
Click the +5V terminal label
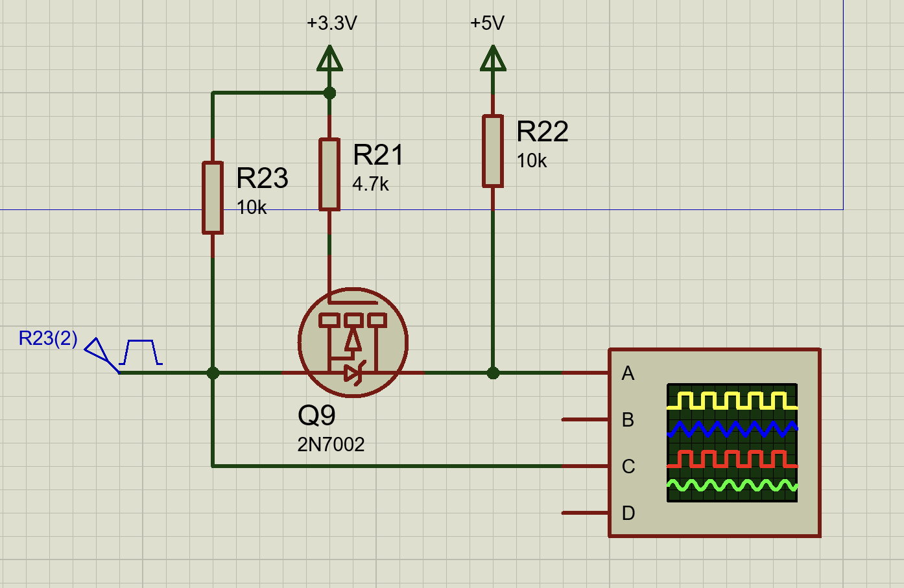point(488,23)
